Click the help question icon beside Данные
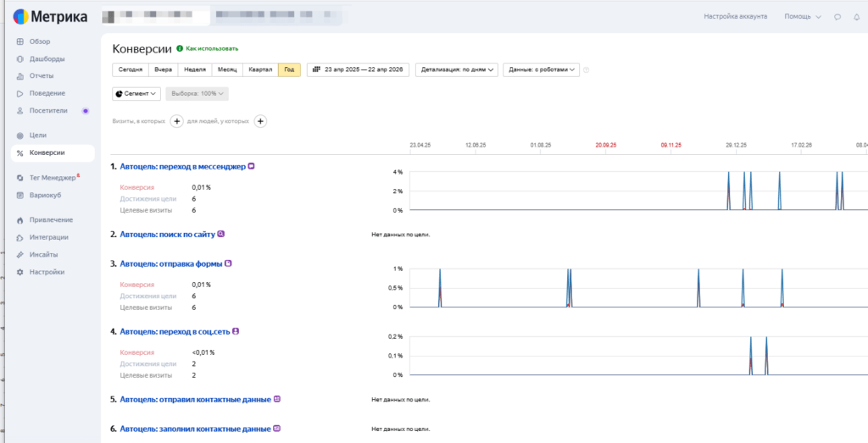This screenshot has height=443, width=868. (x=587, y=70)
